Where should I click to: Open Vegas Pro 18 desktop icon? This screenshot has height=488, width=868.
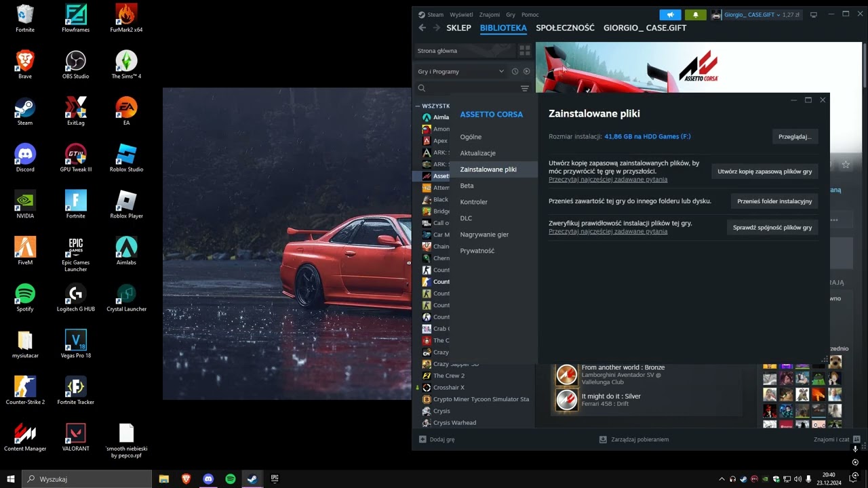[x=76, y=344]
